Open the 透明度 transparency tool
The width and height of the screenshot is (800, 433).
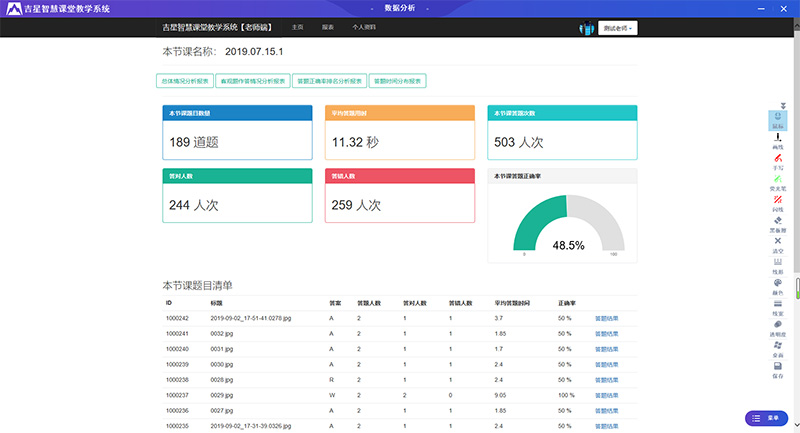[777, 327]
